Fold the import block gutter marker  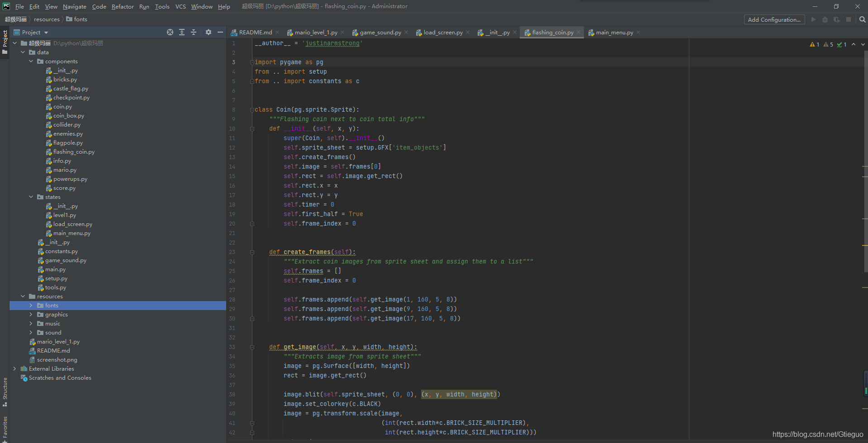click(x=252, y=62)
